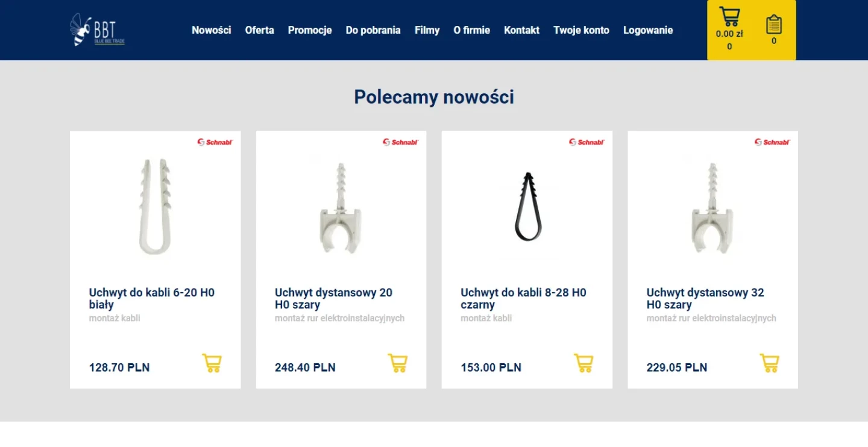Click the Logowanie link

pos(648,30)
